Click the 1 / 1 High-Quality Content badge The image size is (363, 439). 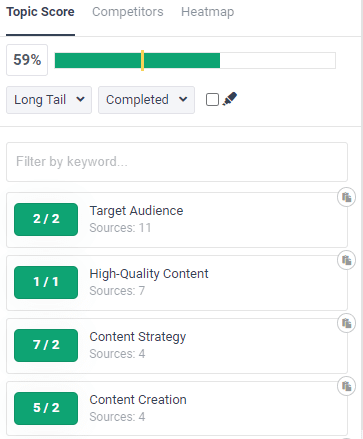pyautogui.click(x=46, y=282)
